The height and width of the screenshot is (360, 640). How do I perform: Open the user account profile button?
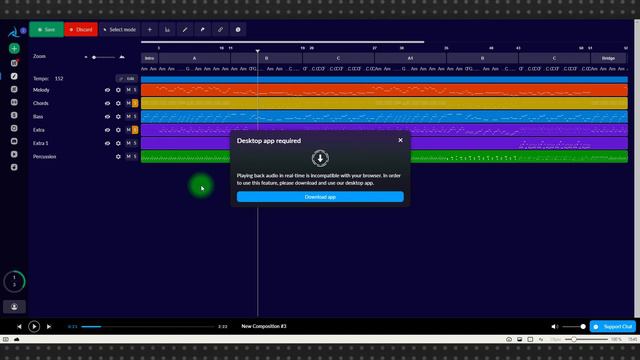click(14, 307)
